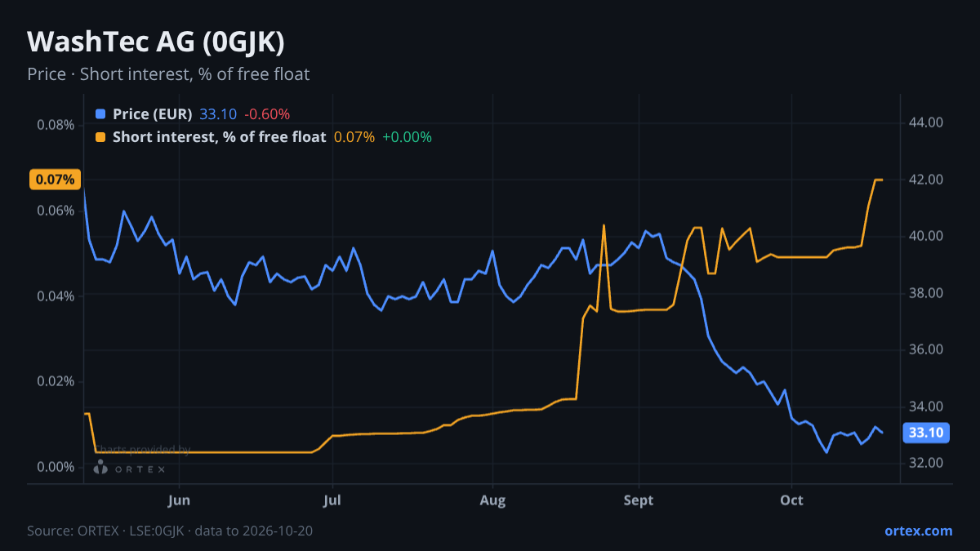Click the 32.00 right axis label
The width and height of the screenshot is (980, 551).
click(x=926, y=463)
